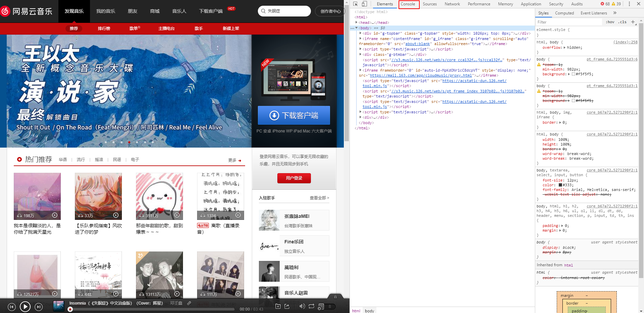The image size is (644, 313).
Task: Open the Event Listeners tab
Action: tap(594, 13)
